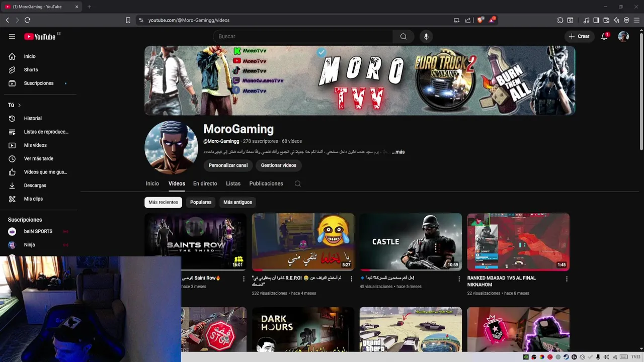Open the browser main menu icon
Viewport: 644px width, 362px height.
pyautogui.click(x=636, y=20)
